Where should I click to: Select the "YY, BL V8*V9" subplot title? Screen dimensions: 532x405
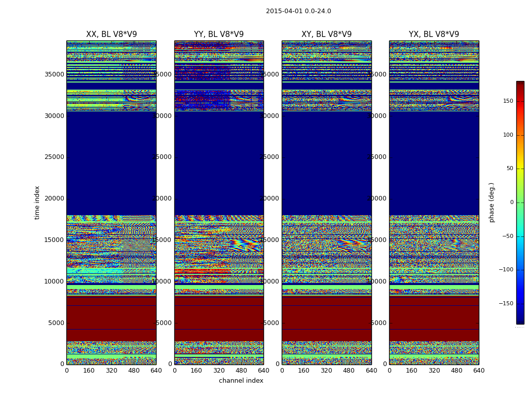point(219,34)
